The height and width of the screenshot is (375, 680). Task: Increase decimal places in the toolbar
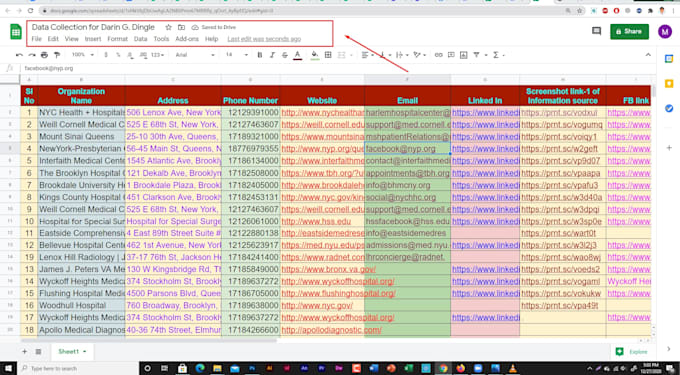pyautogui.click(x=143, y=55)
